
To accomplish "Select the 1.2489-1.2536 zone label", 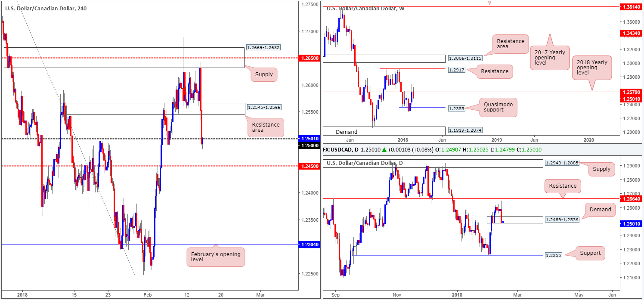I will point(563,220).
